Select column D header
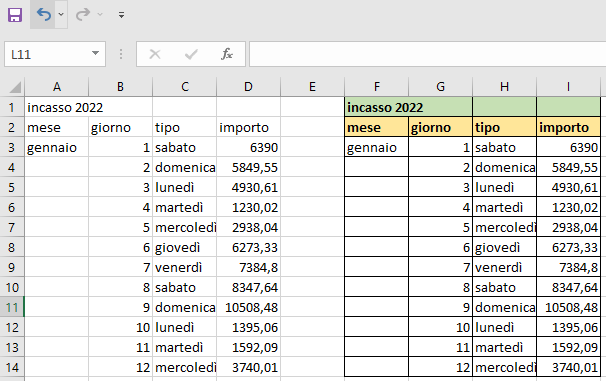Screen dimensions: 606x381 (x=249, y=87)
